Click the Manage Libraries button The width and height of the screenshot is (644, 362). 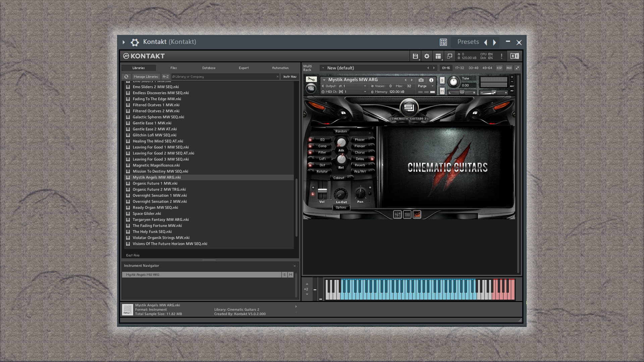click(x=146, y=77)
